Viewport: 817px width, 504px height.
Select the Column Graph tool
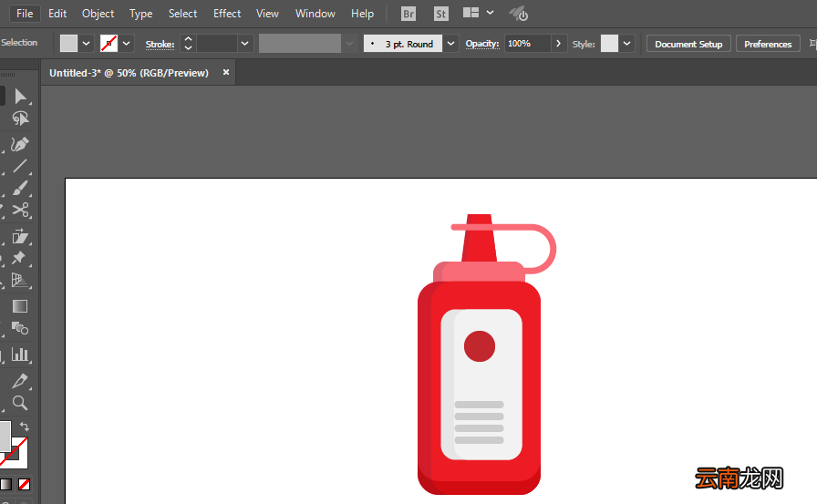point(20,354)
